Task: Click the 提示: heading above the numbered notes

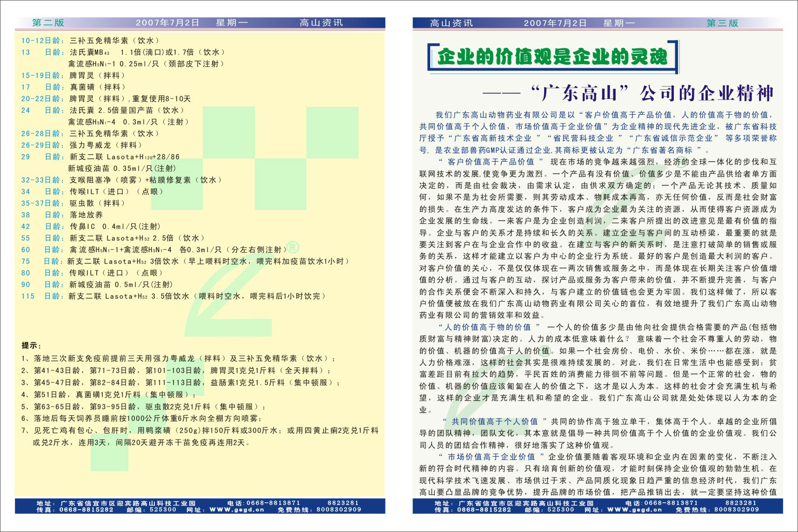Action: click(x=32, y=345)
